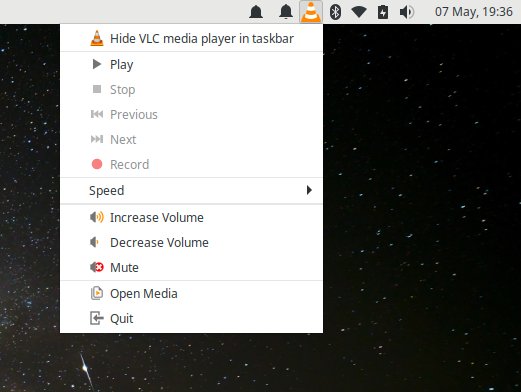Click the VLC cone icon beside the Hide entry
Screen dimensions: 521x392
pos(97,38)
